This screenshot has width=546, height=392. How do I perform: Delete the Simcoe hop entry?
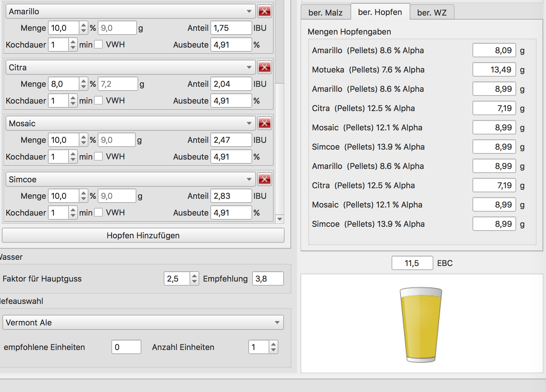coord(264,180)
